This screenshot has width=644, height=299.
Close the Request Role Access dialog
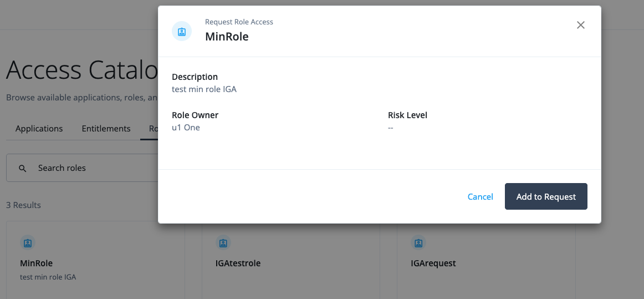(580, 25)
